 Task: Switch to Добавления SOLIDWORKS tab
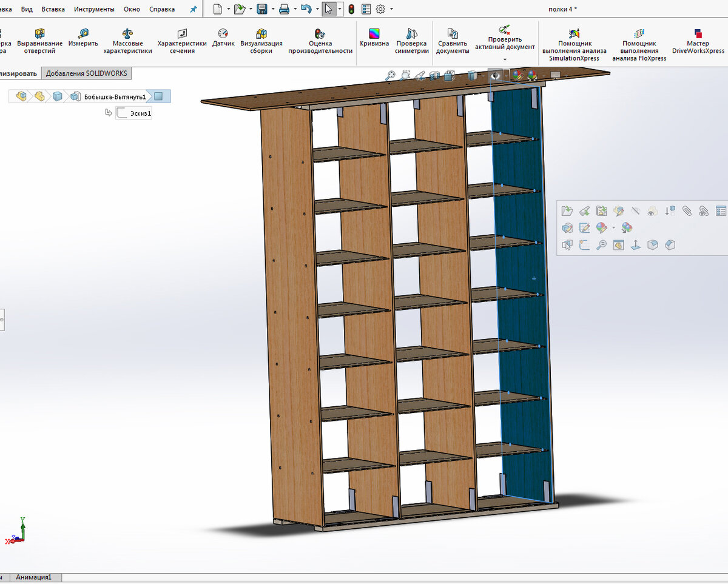point(87,73)
